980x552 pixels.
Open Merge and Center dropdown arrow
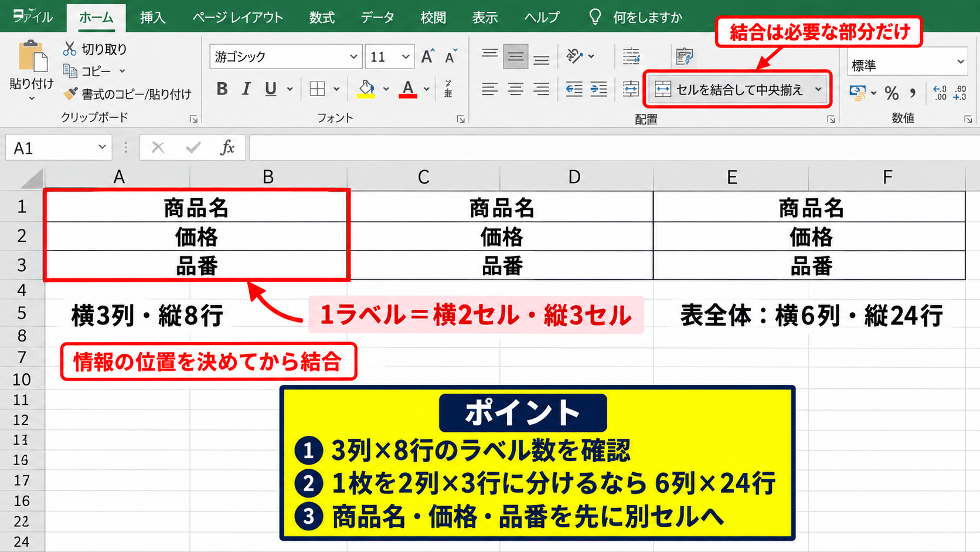click(818, 90)
